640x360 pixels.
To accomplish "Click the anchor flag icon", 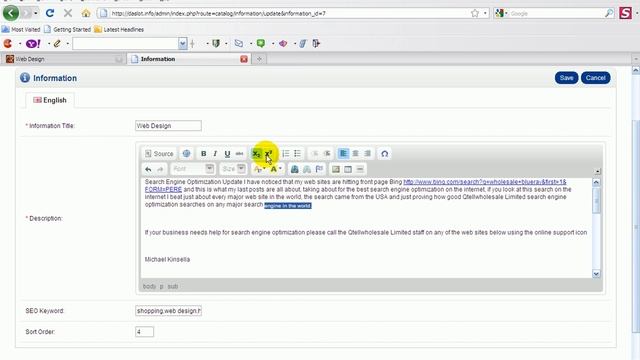I will click(319, 169).
